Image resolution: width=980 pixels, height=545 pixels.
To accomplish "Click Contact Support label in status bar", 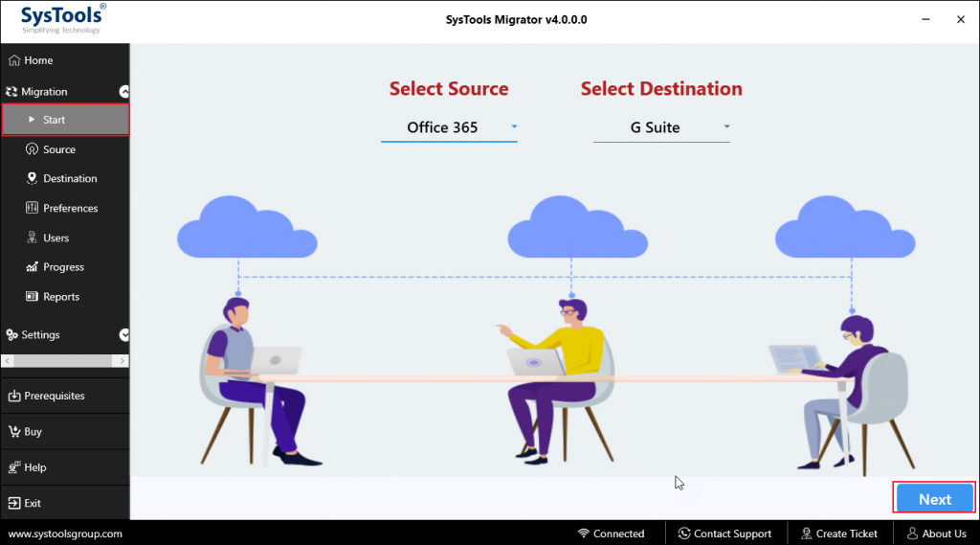I will (732, 534).
